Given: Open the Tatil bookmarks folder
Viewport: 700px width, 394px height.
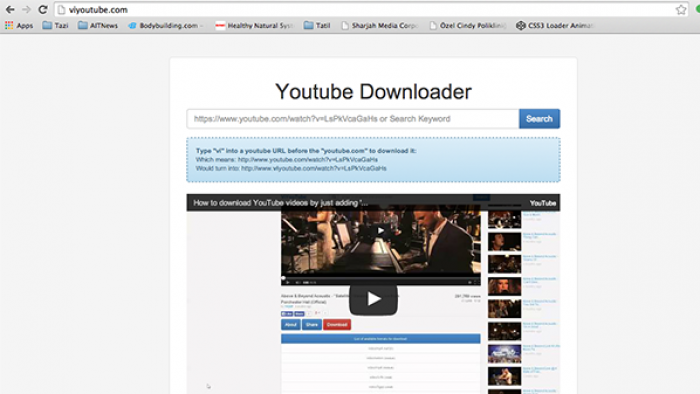Looking at the screenshot, I should (317, 25).
